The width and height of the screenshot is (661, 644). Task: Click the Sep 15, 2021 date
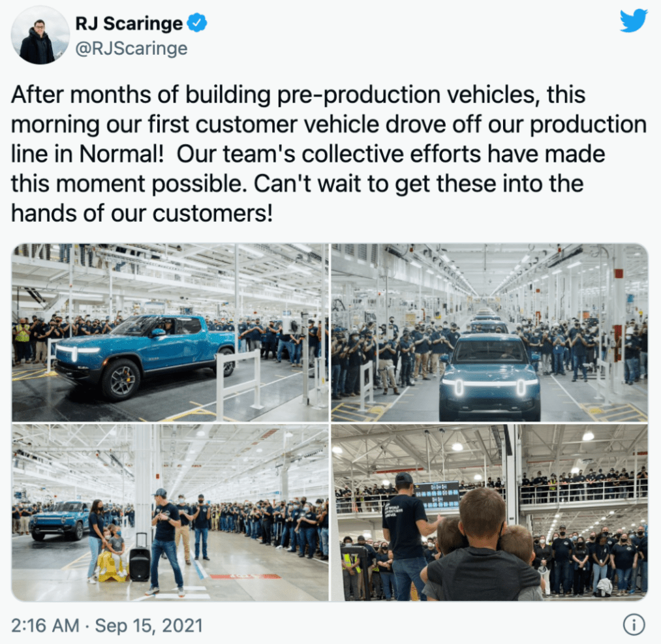(x=149, y=625)
